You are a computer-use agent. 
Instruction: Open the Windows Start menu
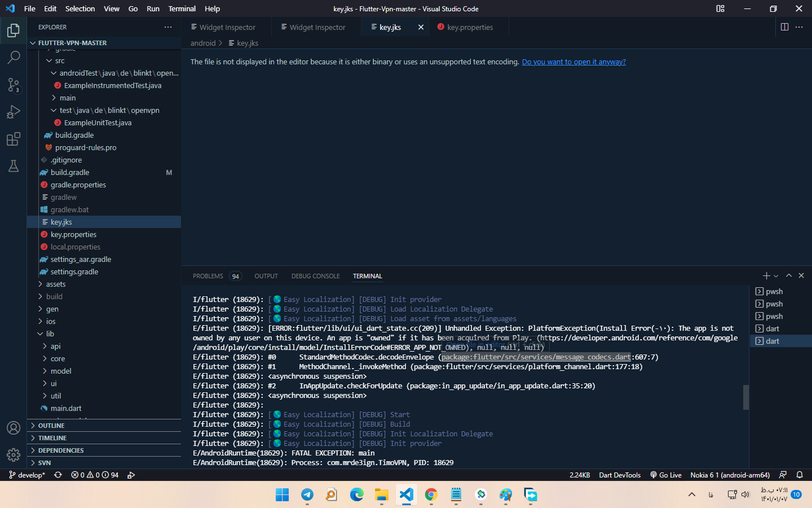click(x=282, y=495)
